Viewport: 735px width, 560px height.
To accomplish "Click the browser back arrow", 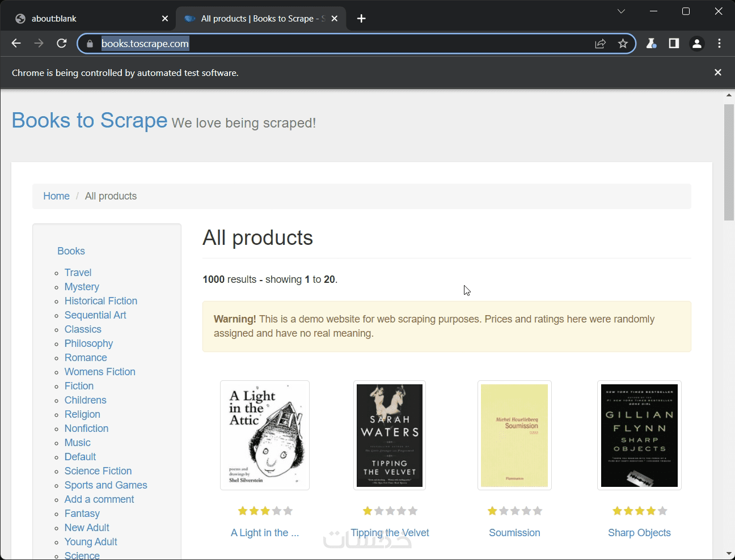I will click(16, 44).
